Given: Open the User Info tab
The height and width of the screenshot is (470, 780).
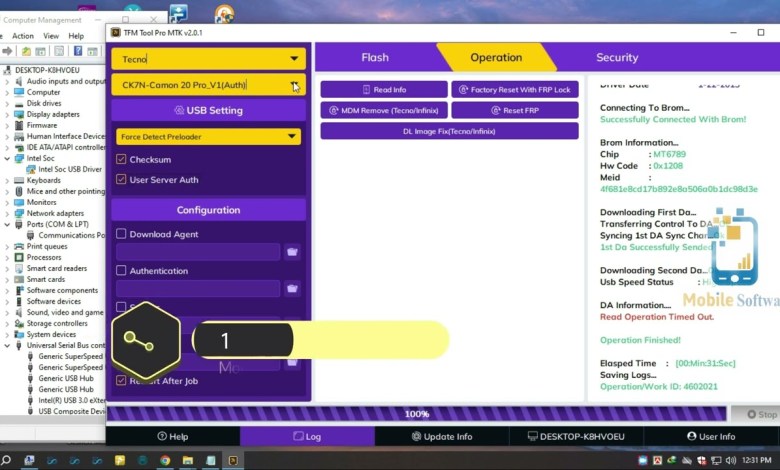Looking at the screenshot, I should pyautogui.click(x=711, y=437).
